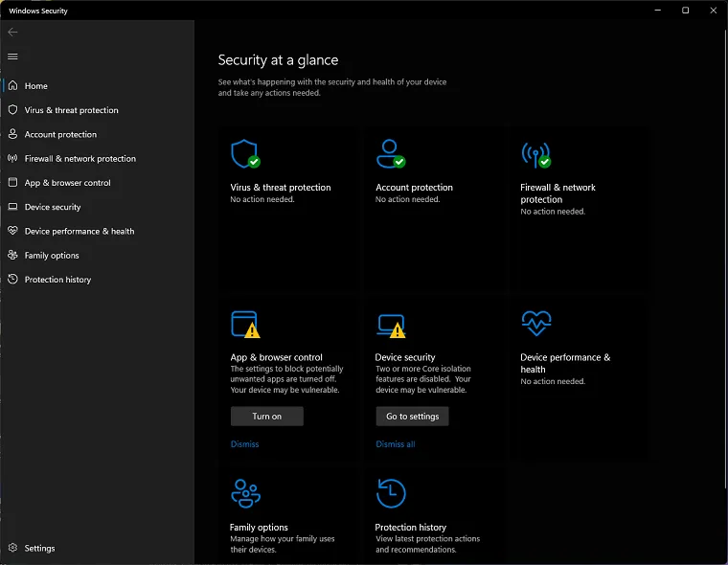Click the Dismiss all link

point(395,444)
